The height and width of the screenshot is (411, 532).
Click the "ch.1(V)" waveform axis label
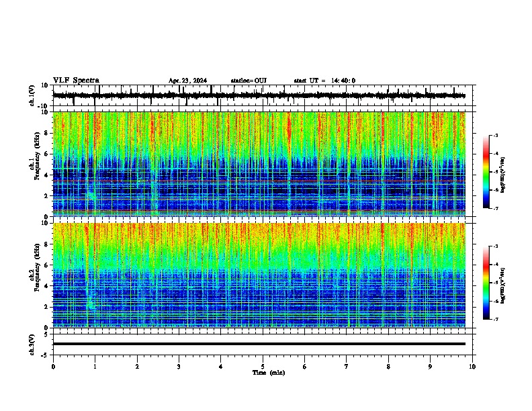click(32, 95)
